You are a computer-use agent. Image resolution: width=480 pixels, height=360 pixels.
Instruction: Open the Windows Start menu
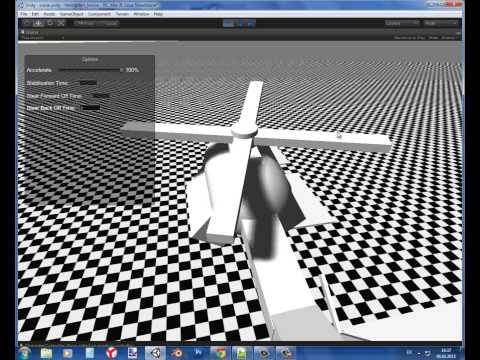[24, 353]
